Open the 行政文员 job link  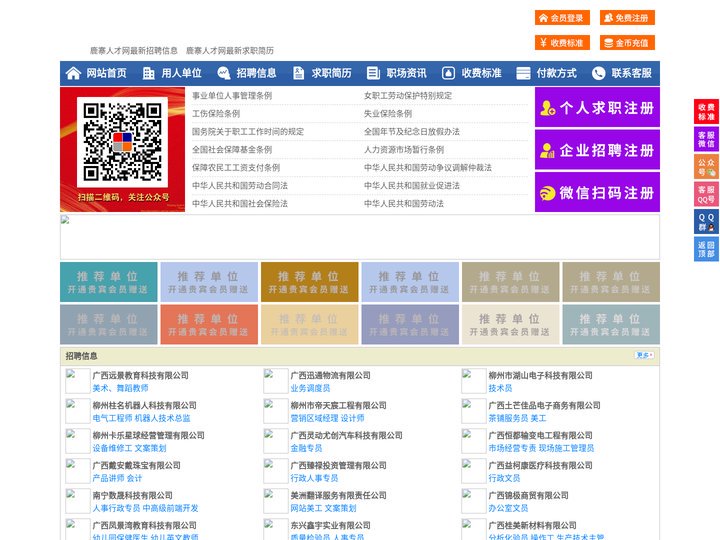pyautogui.click(x=504, y=478)
